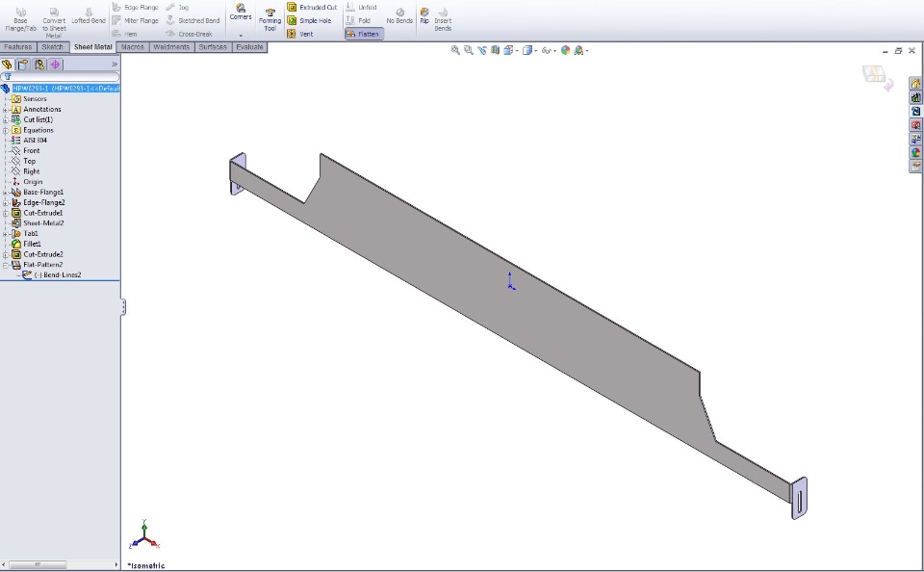Open the Design Library task pane tab

point(915,97)
